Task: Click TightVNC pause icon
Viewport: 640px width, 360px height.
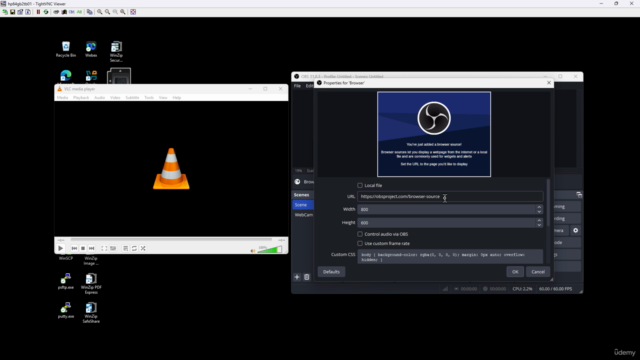Action: pos(38,12)
